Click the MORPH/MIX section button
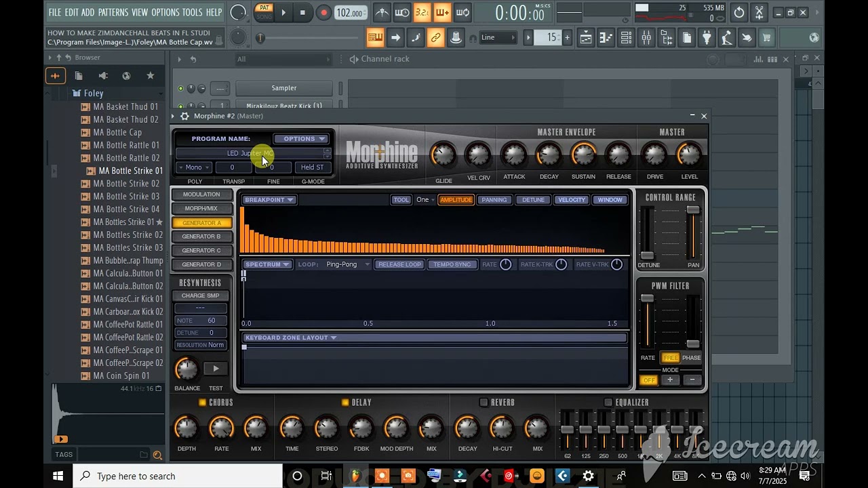The image size is (868, 488). click(x=201, y=209)
